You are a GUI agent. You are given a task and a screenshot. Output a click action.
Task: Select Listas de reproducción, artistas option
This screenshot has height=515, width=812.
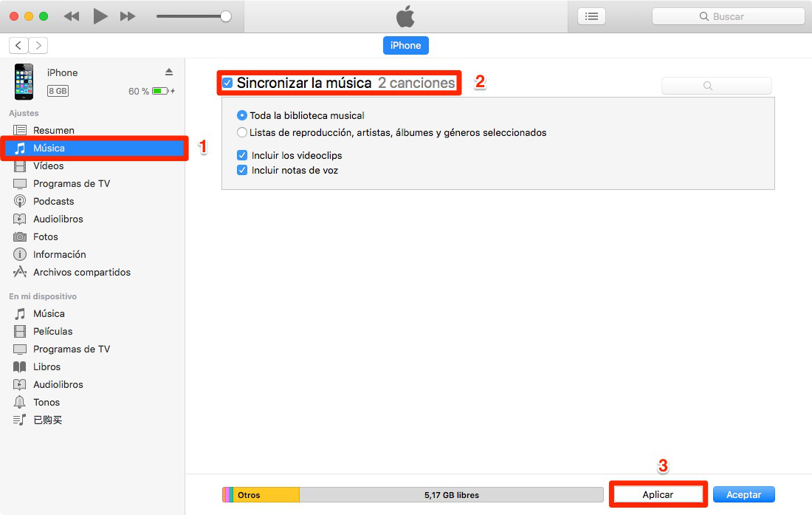(242, 133)
